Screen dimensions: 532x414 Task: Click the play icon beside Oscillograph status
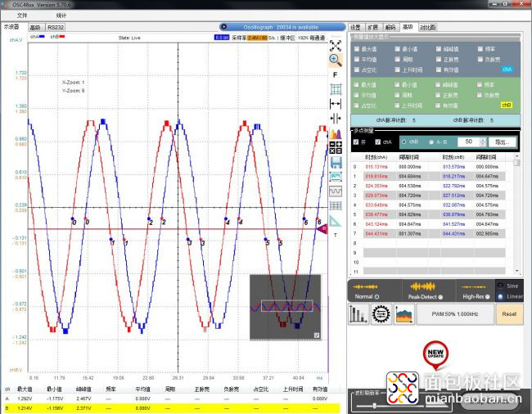[223, 27]
